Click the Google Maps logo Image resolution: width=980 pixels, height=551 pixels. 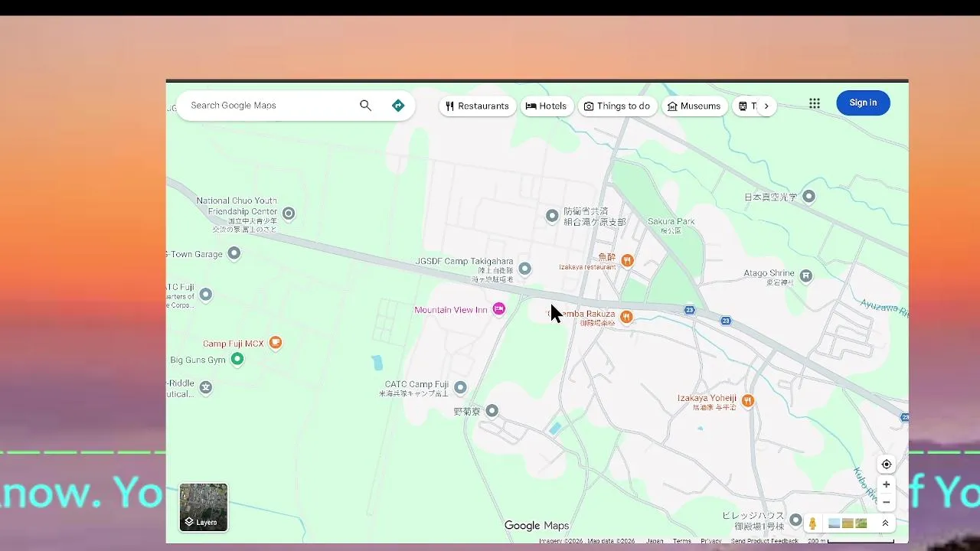(x=537, y=526)
